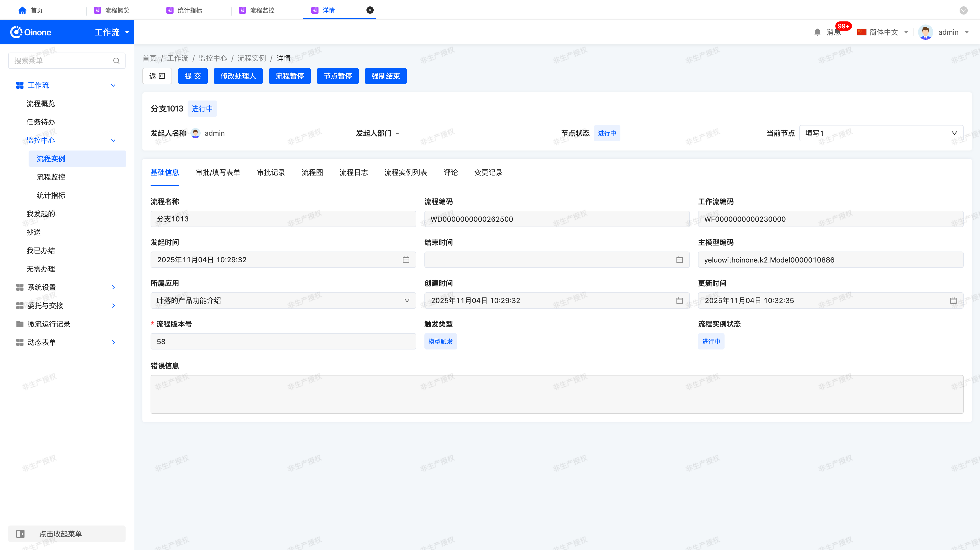
Task: Click calendar icon in 更新时间 field
Action: [953, 301]
